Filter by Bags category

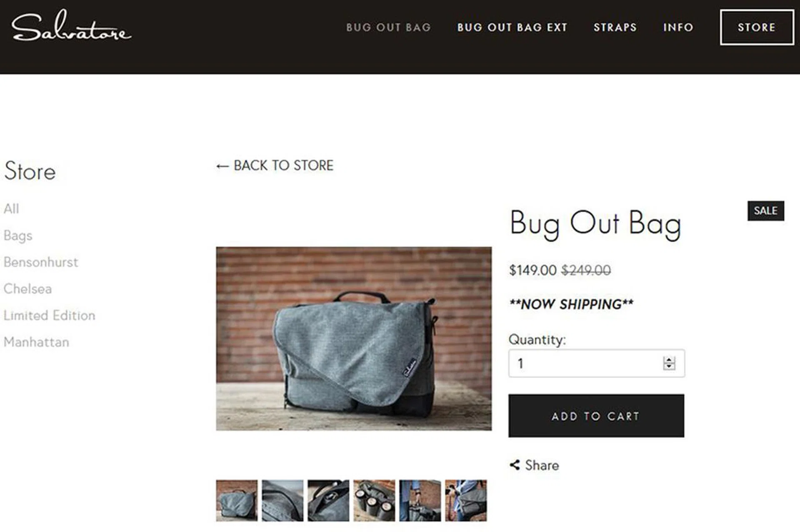pos(18,236)
